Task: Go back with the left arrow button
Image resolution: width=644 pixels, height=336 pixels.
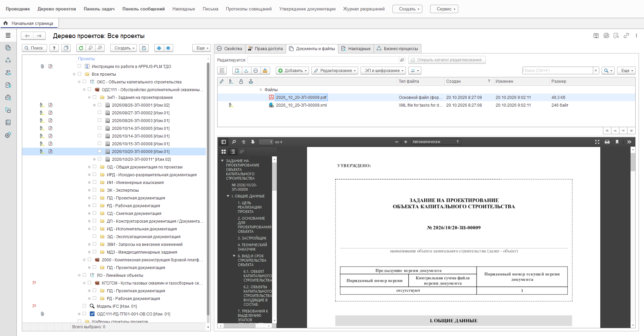Action: (27, 36)
